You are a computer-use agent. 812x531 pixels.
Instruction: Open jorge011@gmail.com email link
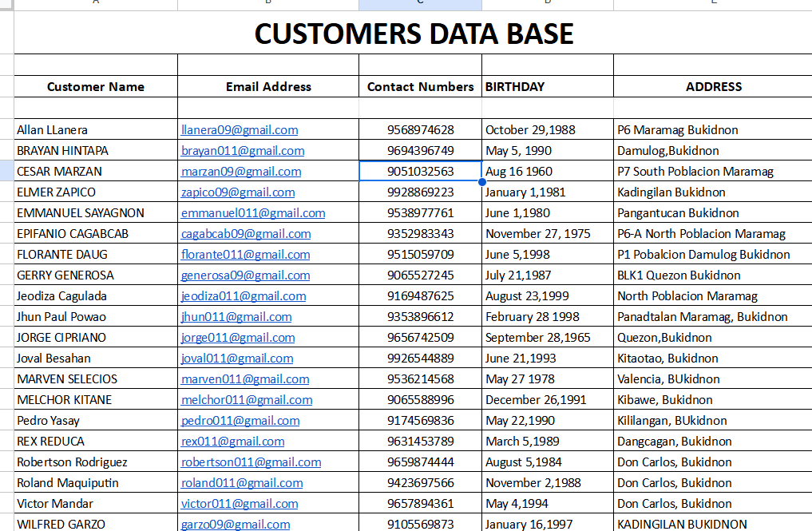238,337
